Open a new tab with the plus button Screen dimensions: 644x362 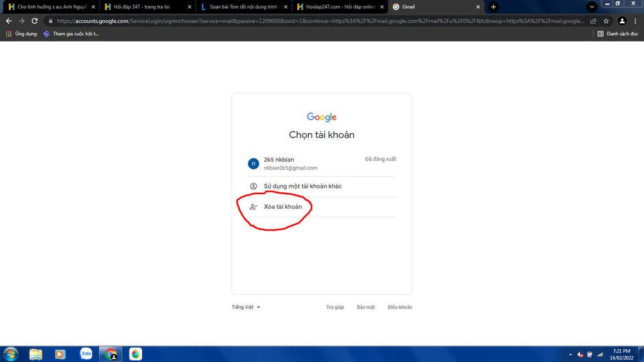(x=493, y=6)
